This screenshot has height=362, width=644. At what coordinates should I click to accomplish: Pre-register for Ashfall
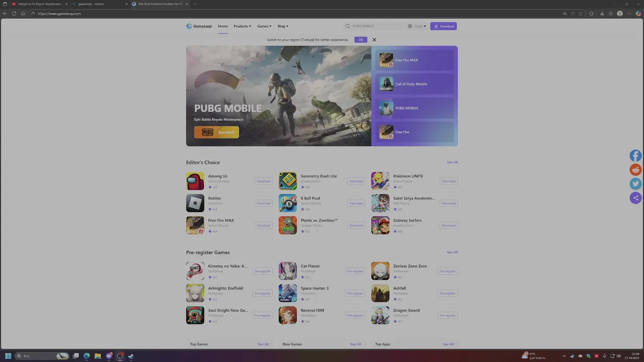[448, 293]
